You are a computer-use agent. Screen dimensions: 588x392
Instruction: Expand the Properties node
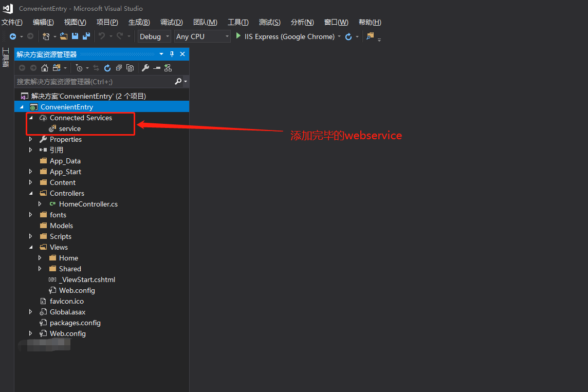(31, 139)
